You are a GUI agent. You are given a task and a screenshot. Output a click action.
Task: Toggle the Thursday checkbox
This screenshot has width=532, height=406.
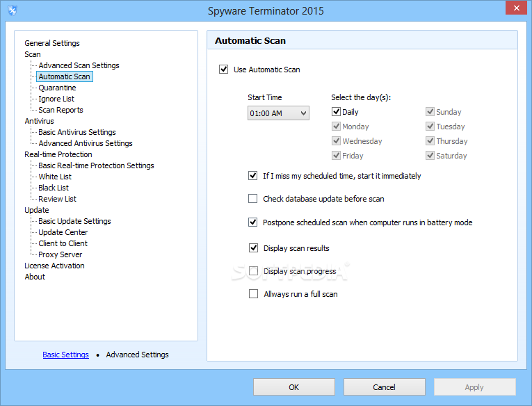pos(430,140)
